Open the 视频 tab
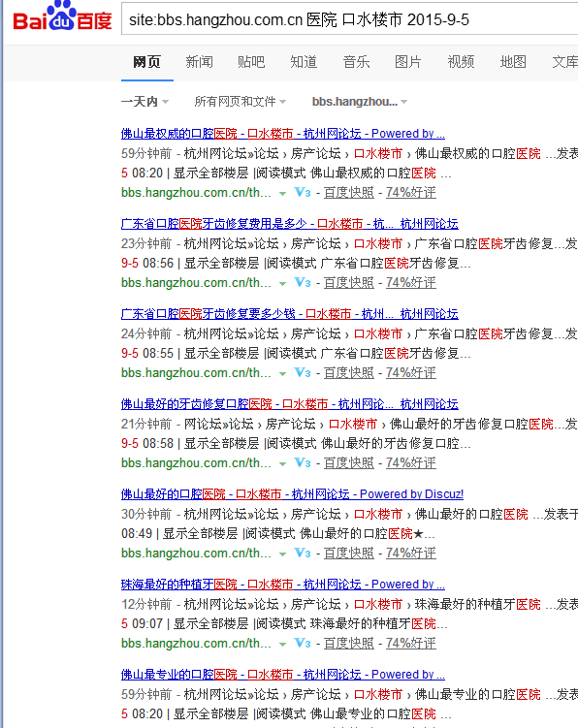This screenshot has height=728, width=578. (x=461, y=62)
